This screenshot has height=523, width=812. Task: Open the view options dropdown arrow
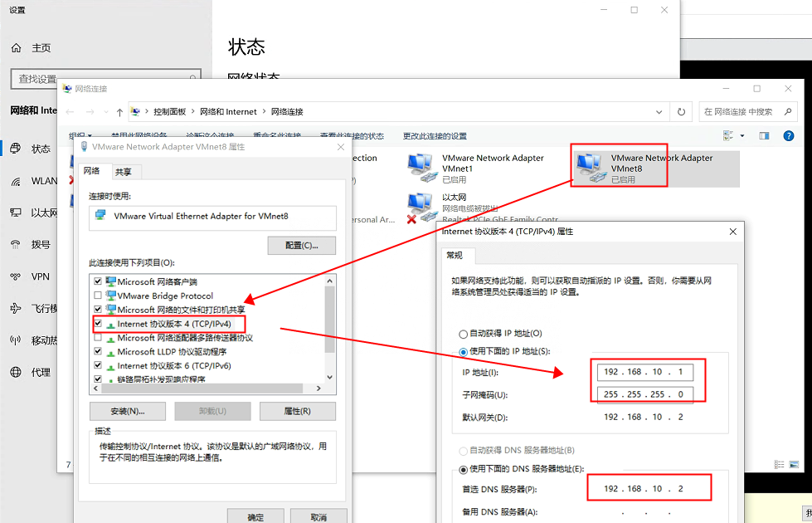click(x=742, y=136)
